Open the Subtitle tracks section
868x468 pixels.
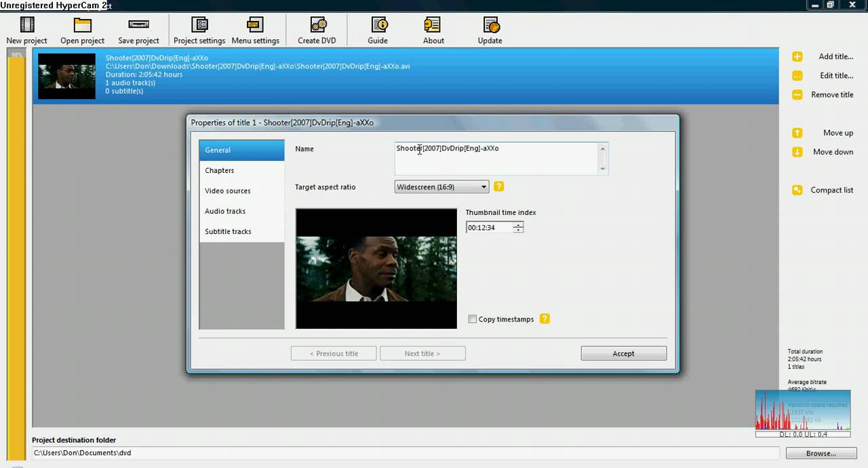pos(241,231)
